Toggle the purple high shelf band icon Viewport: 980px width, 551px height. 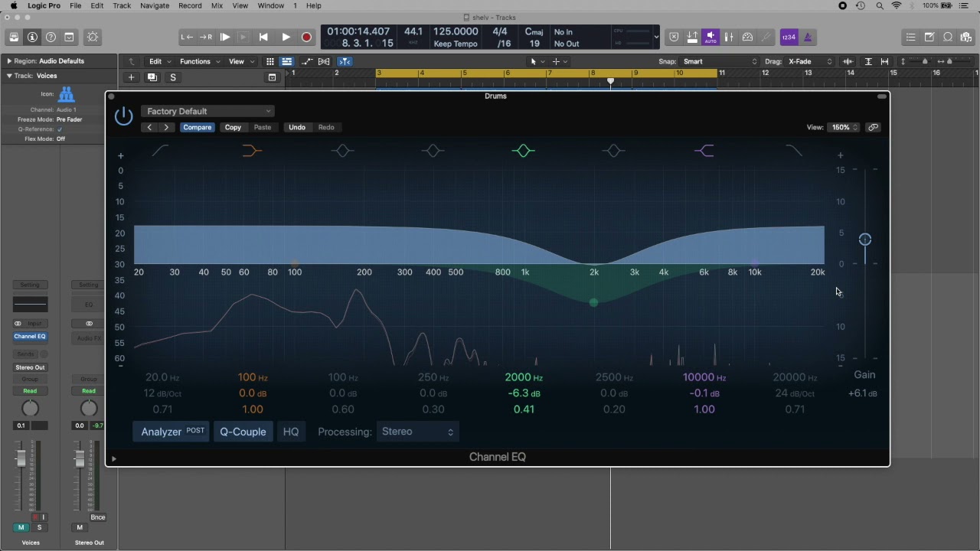[704, 151]
